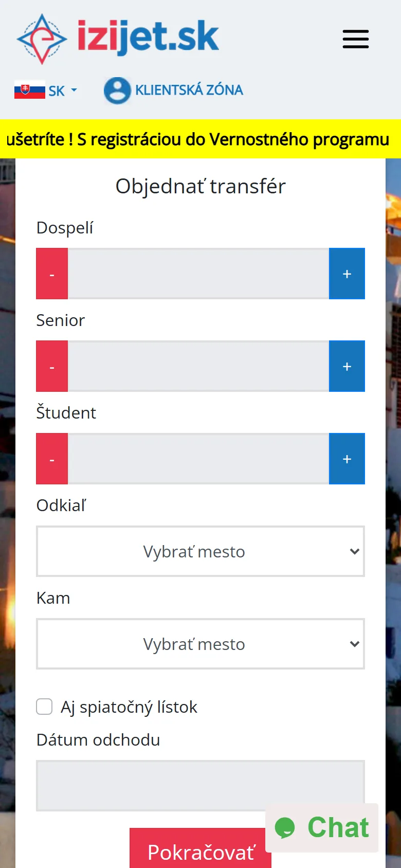Decrease Dospelí count with minus button
Viewport: 401px width, 868px height.
point(52,274)
